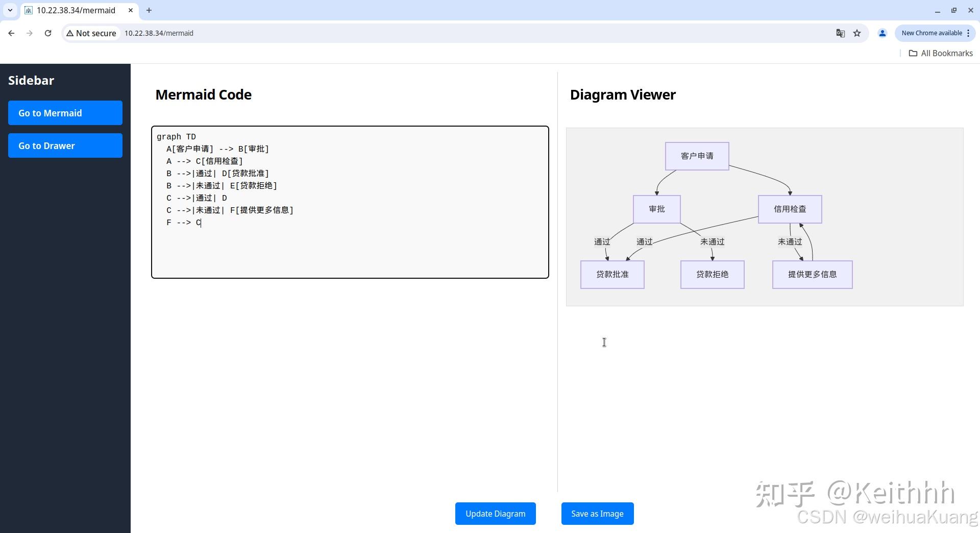This screenshot has height=533, width=980.
Task: Click the browser forward arrow
Action: click(30, 33)
